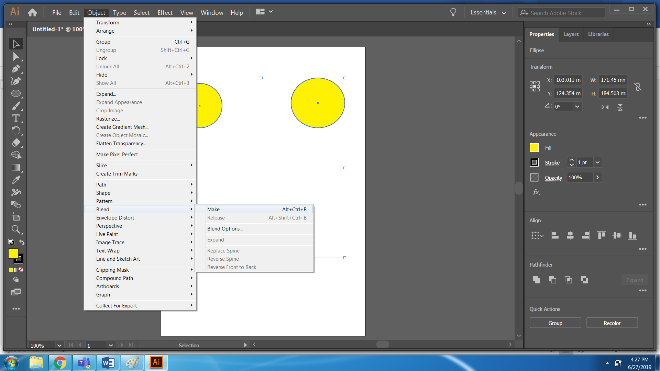Click the Pathfinder Exclude icon
This screenshot has height=371, width=660.
(x=584, y=280)
